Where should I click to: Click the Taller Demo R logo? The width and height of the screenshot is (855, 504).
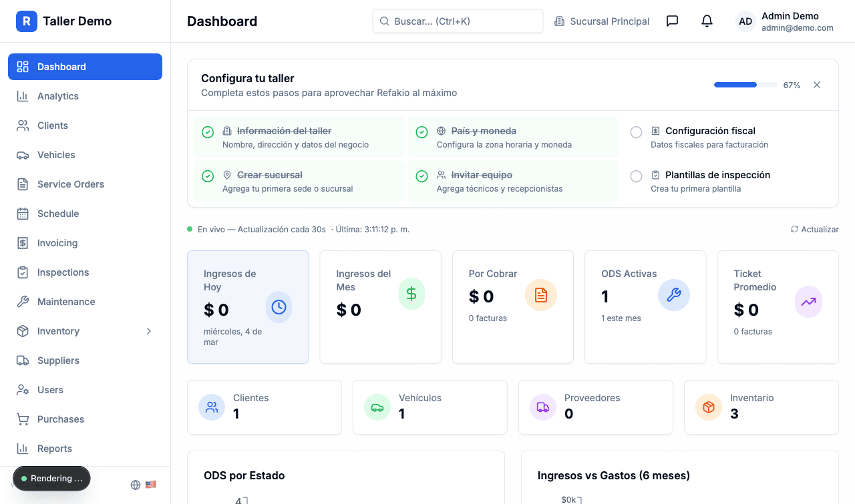click(x=27, y=21)
